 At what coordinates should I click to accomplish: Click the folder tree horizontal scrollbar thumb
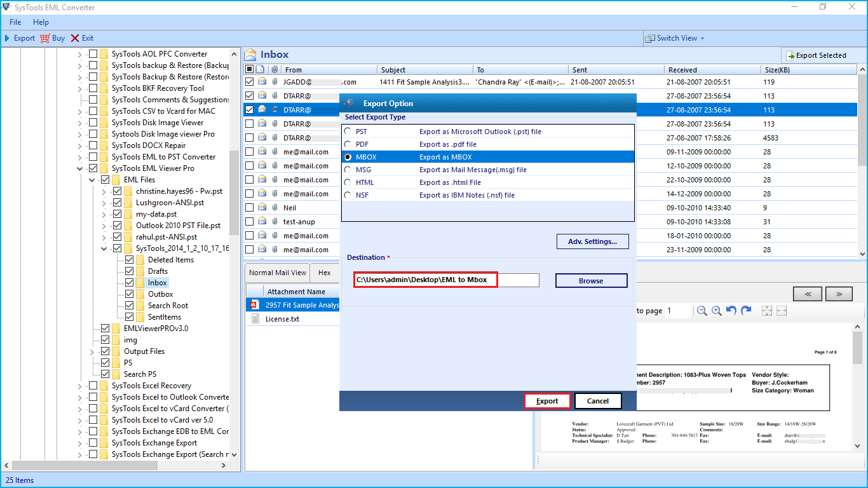pos(84,465)
